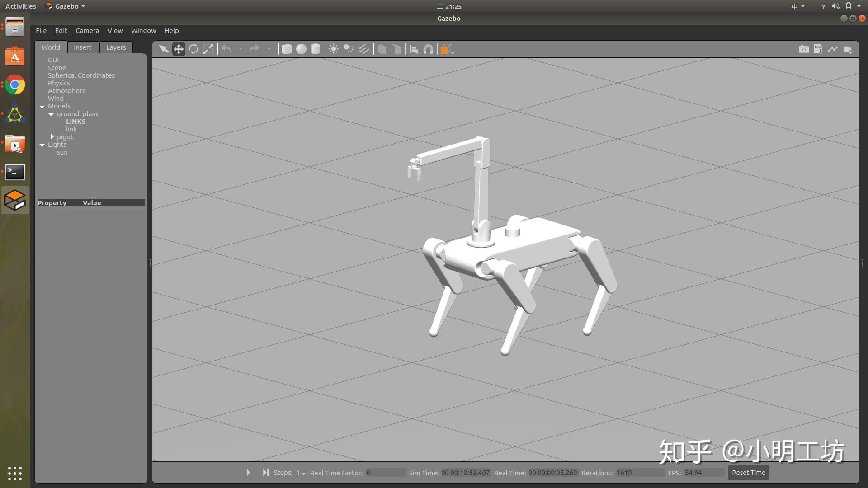Open Chrome from the Ubuntu dock
The height and width of the screenshot is (488, 868).
point(15,85)
